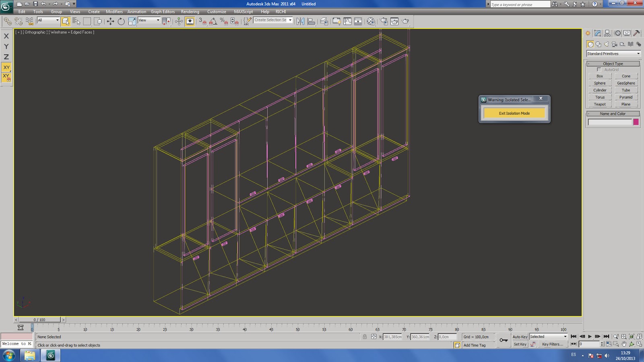
Task: Open the Graph Editors menu
Action: [163, 12]
